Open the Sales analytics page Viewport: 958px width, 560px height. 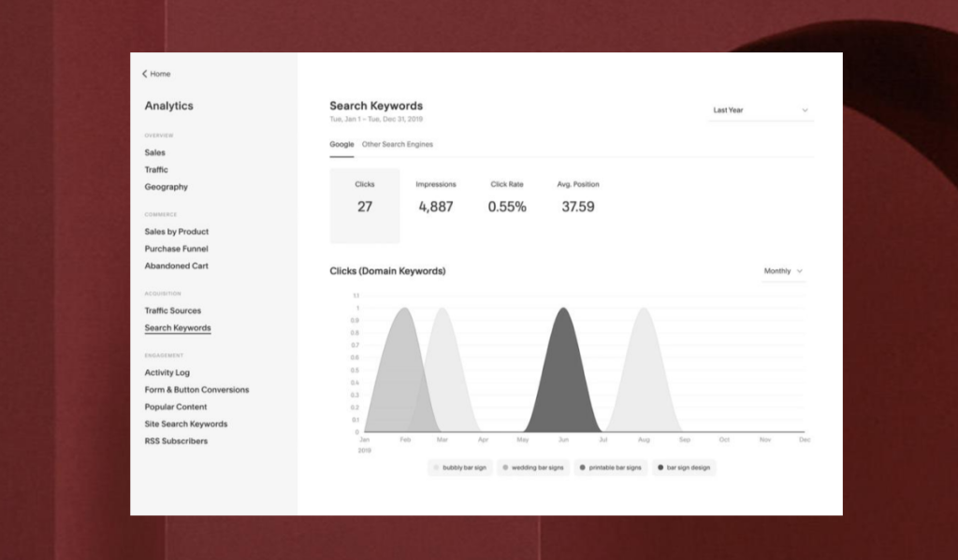pyautogui.click(x=154, y=152)
